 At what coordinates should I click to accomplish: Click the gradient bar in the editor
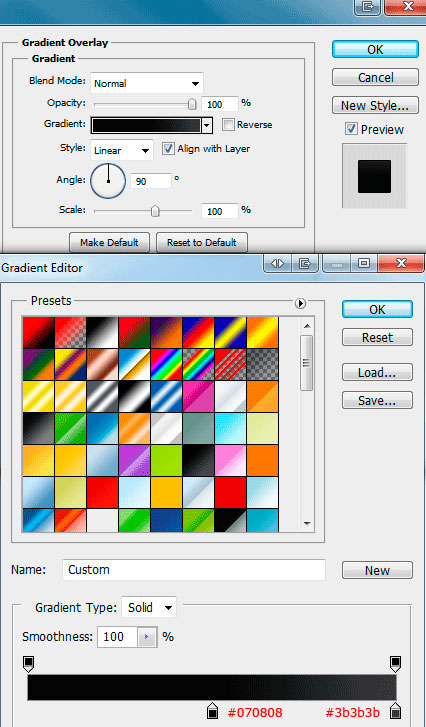point(212,687)
